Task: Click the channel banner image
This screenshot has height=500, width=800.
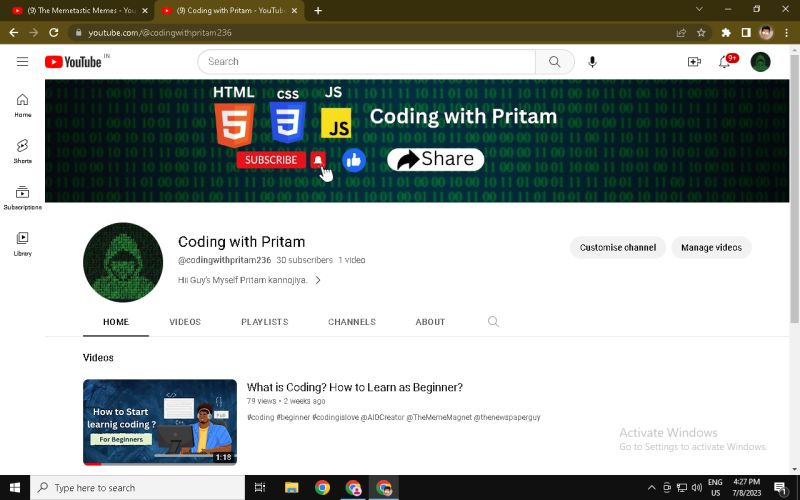Action: pyautogui.click(x=417, y=141)
